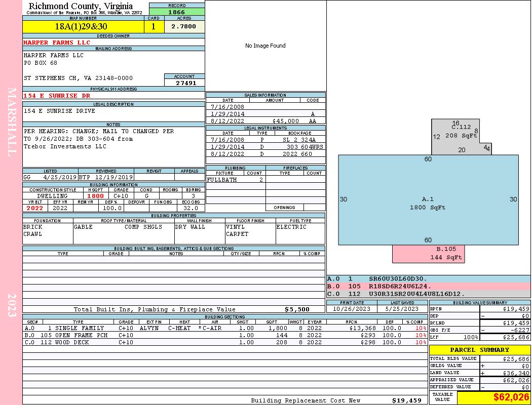This screenshot has width=532, height=405.
Task: Click the Trebor Investments LLC note line
Action: coord(65,146)
